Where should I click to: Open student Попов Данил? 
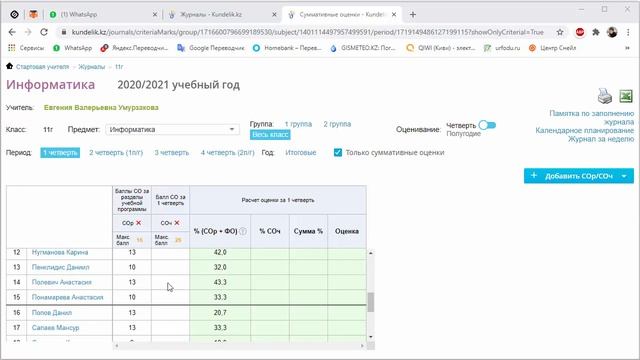51,313
